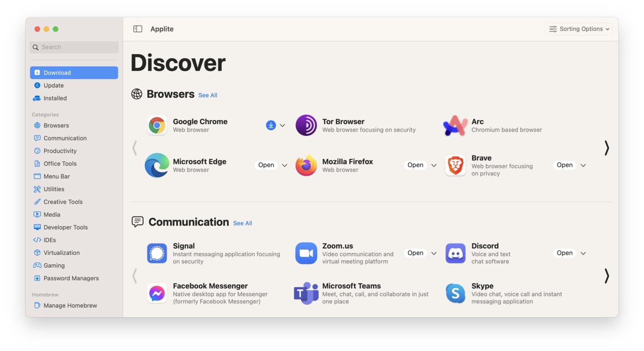Viewport: 644px width, 351px height.
Task: Click See All next to Communication
Action: click(243, 223)
